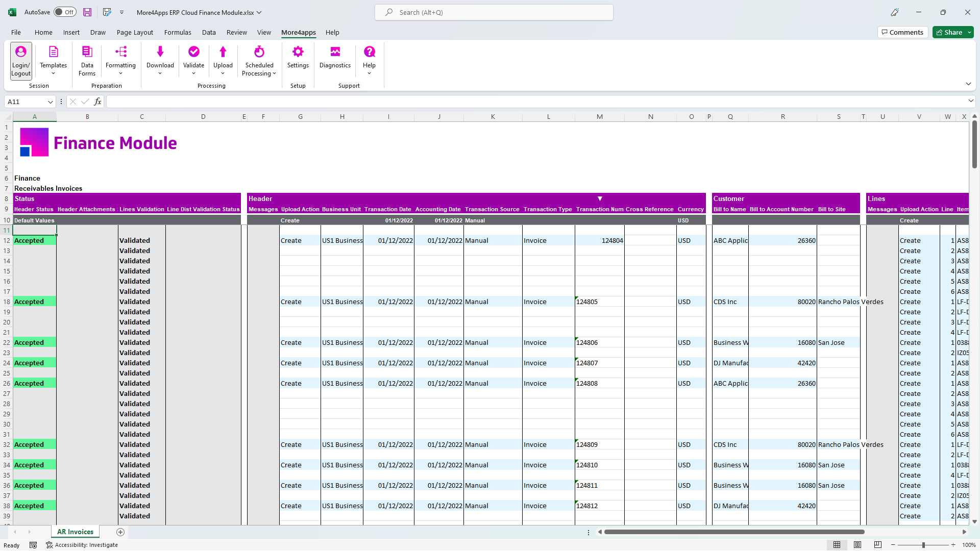This screenshot has height=551, width=980.
Task: Click the Share button
Action: pos(949,32)
